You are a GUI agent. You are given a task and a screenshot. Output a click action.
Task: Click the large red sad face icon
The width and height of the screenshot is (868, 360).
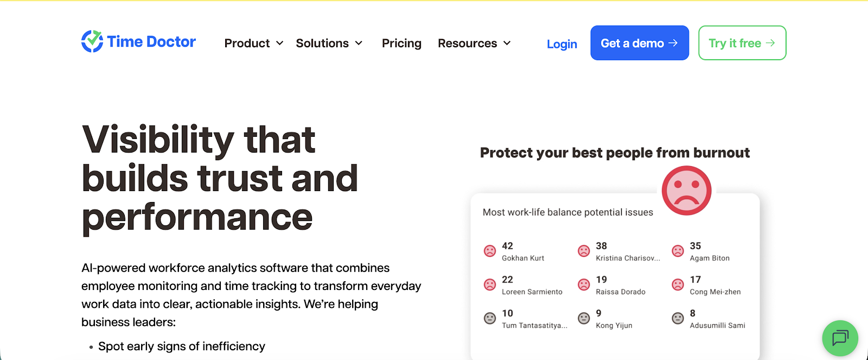click(686, 191)
